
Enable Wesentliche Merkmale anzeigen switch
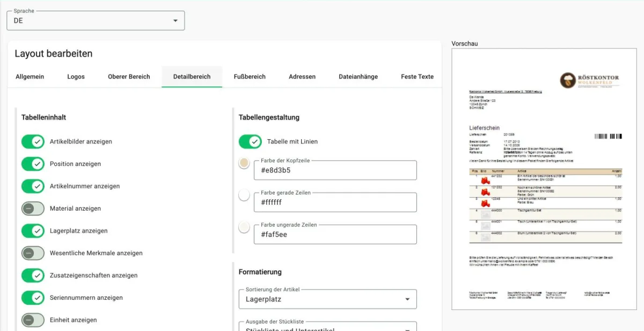(x=33, y=253)
